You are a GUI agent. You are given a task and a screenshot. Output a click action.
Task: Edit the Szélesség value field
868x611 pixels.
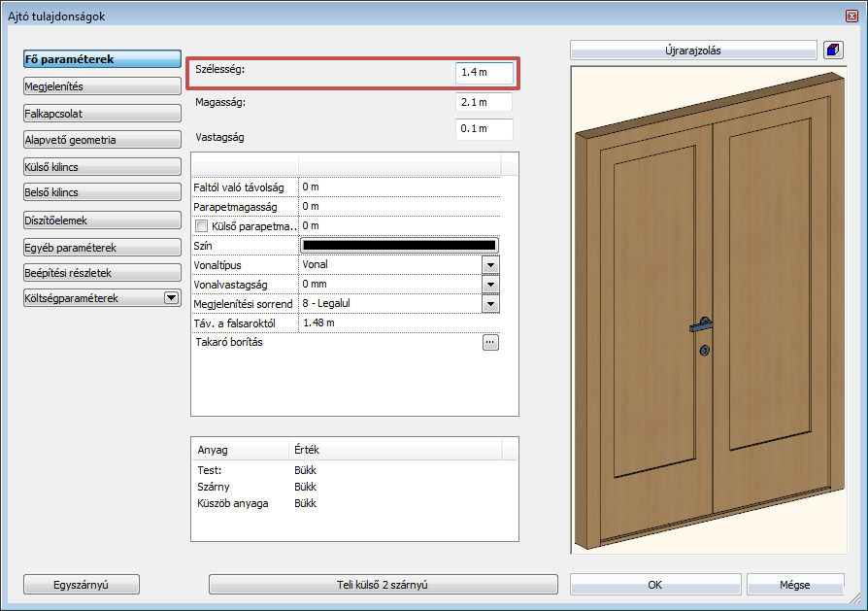coord(484,73)
